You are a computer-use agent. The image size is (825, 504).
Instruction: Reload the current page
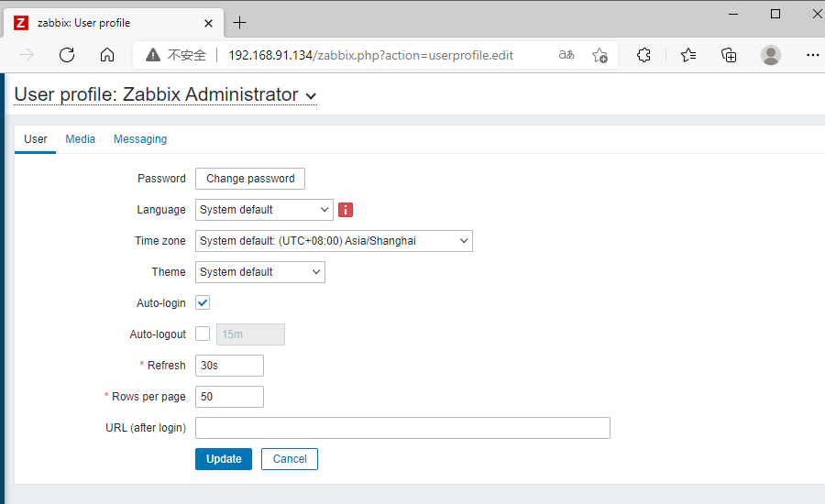point(67,55)
